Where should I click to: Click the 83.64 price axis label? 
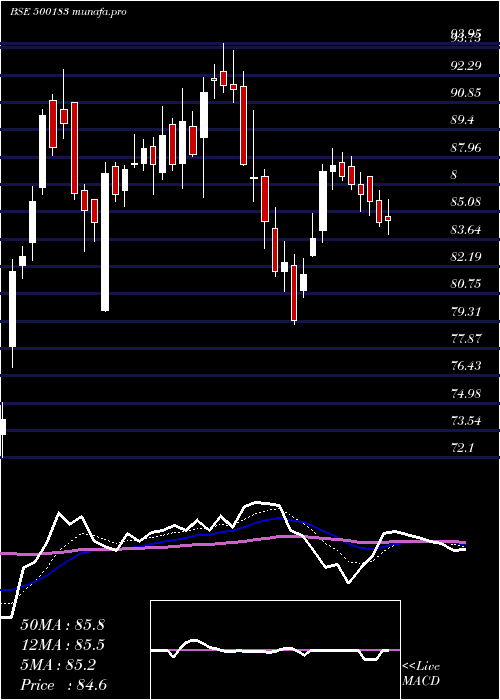[x=466, y=229]
